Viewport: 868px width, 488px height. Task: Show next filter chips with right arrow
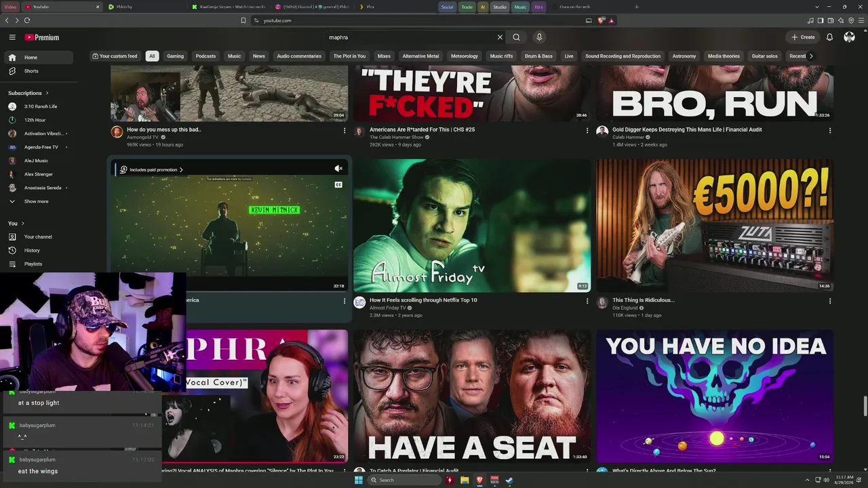[x=811, y=56]
